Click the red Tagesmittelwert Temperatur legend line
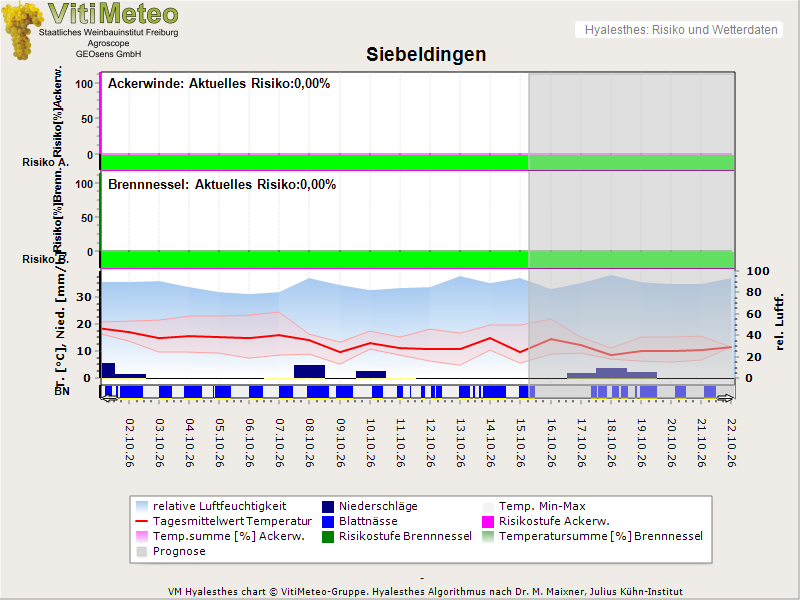This screenshot has height=600, width=800. coord(142,521)
